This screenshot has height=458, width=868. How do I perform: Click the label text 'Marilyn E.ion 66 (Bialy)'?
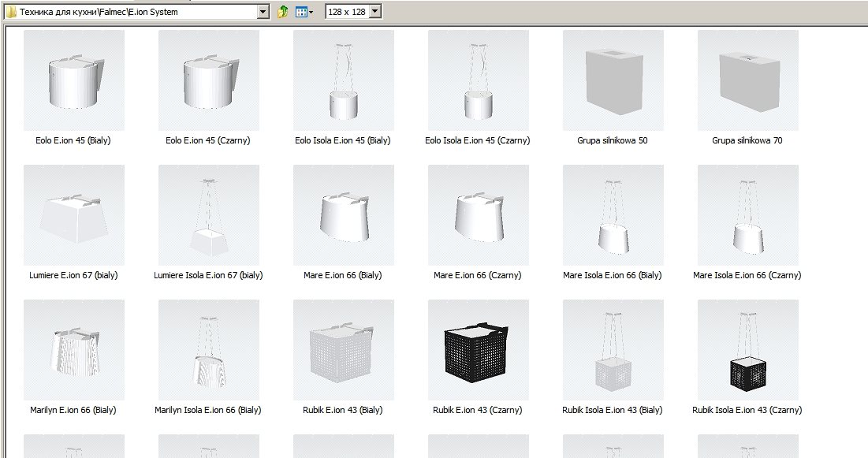click(x=73, y=411)
